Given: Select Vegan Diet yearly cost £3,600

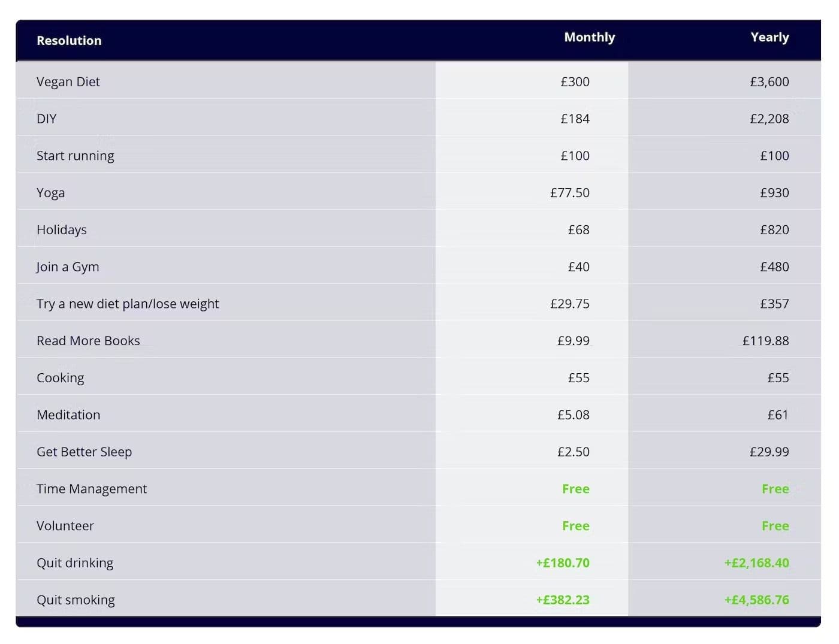Looking at the screenshot, I should coord(769,81).
